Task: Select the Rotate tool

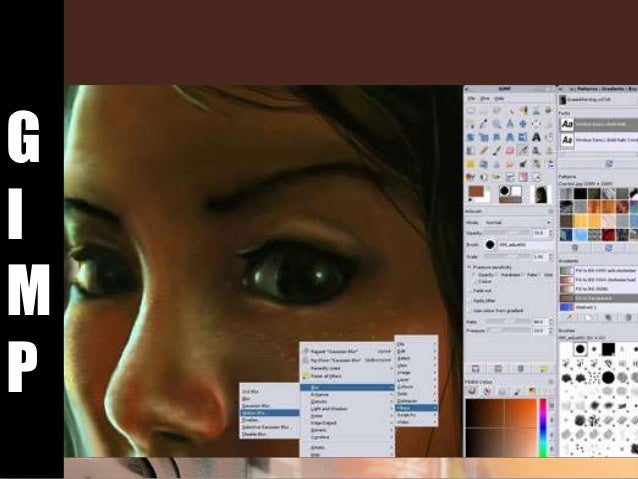Action: [471, 137]
